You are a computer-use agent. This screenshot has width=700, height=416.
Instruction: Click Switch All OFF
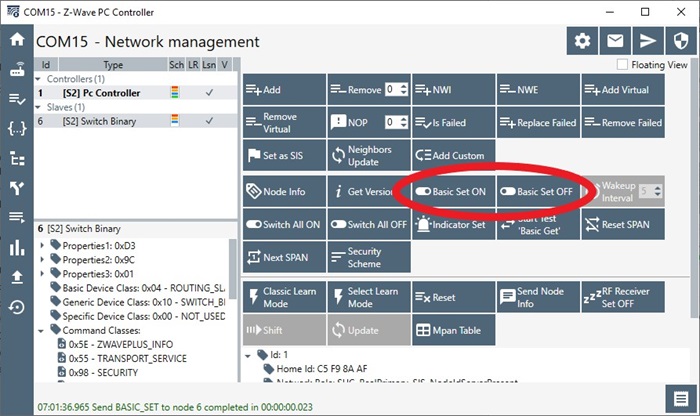coord(369,225)
